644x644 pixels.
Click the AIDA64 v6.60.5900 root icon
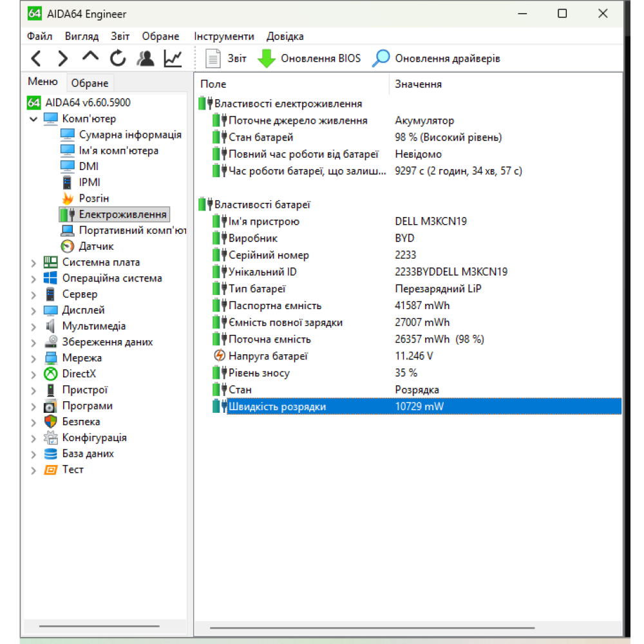tap(34, 102)
